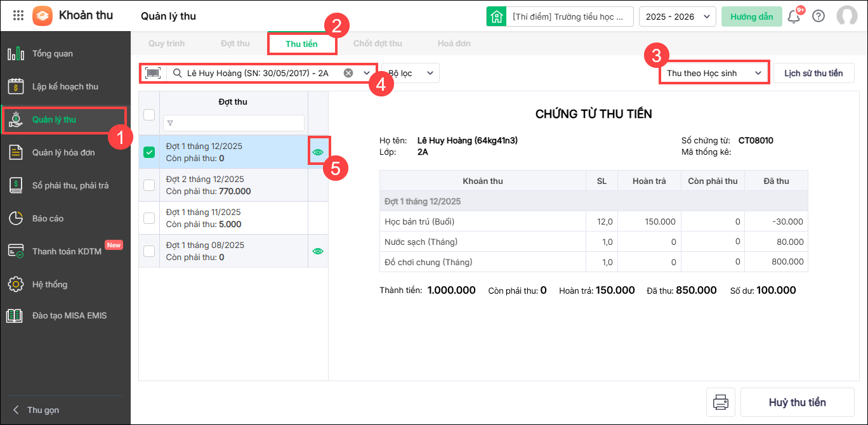The image size is (868, 425).
Task: Click the user profile avatar
Action: click(846, 16)
